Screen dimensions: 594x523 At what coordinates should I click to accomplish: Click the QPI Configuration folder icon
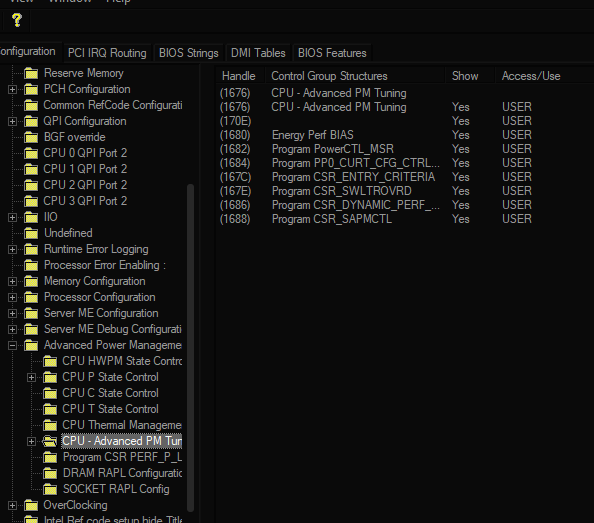31,121
